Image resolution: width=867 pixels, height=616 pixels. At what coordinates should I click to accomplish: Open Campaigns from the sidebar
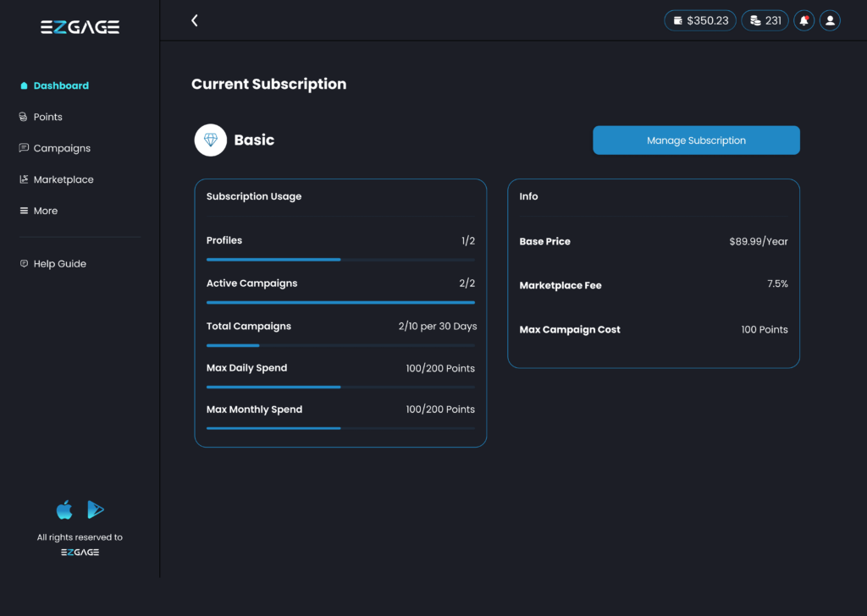[x=61, y=148]
